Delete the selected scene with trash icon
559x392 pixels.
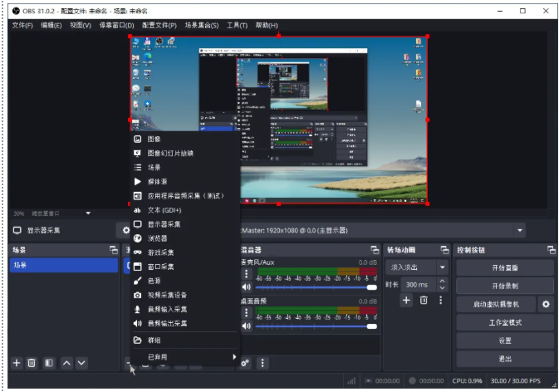click(32, 363)
